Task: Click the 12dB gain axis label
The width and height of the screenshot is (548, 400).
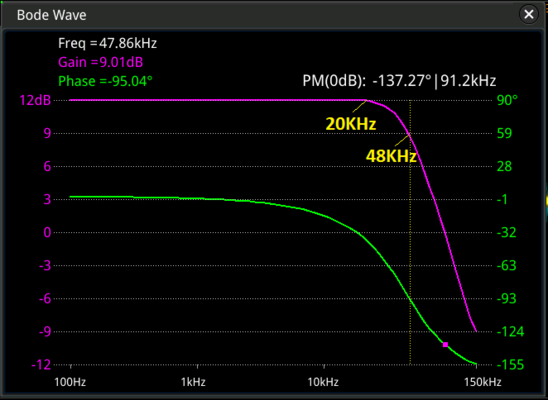Action: click(x=35, y=100)
